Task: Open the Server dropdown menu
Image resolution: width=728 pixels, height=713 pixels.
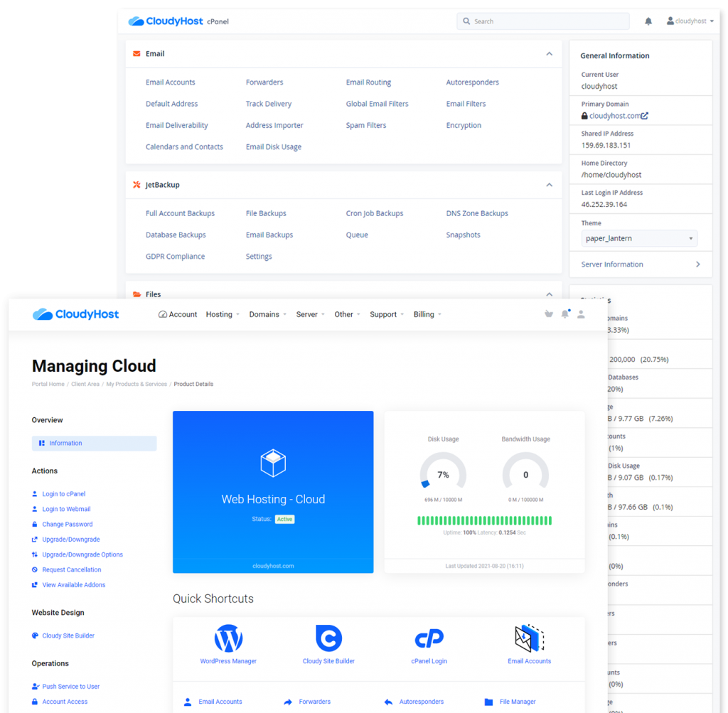Action: [311, 314]
